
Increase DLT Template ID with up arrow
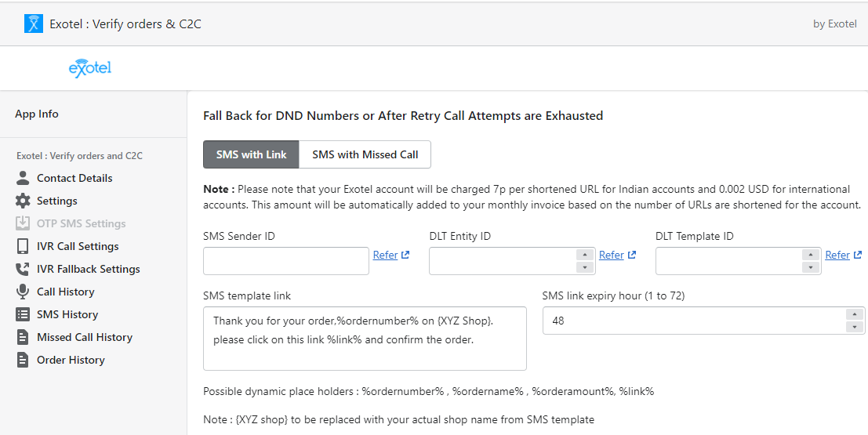[811, 255]
